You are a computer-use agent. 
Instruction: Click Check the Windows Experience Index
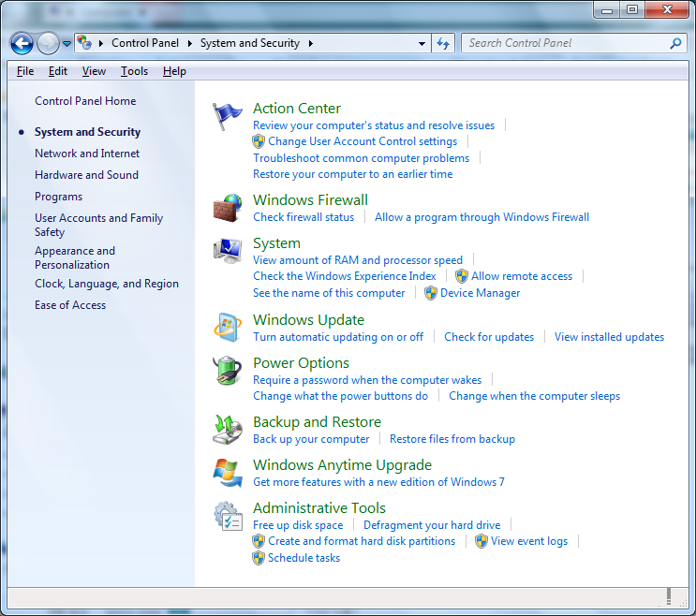[345, 276]
